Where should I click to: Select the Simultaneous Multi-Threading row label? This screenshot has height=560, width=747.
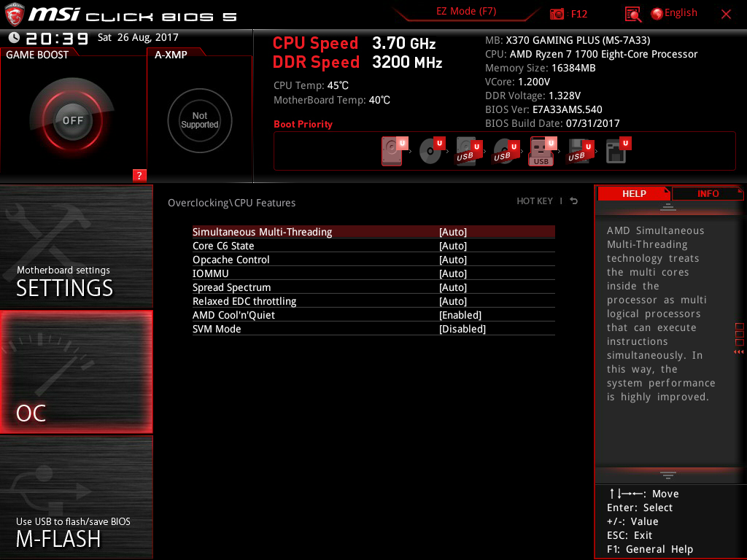(262, 232)
